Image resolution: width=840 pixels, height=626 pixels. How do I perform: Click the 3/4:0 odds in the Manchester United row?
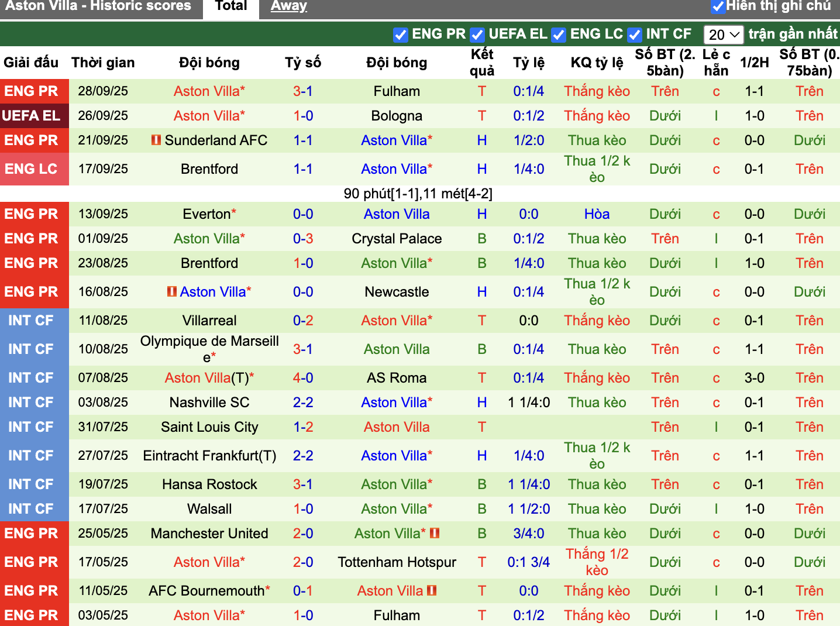coord(529,534)
